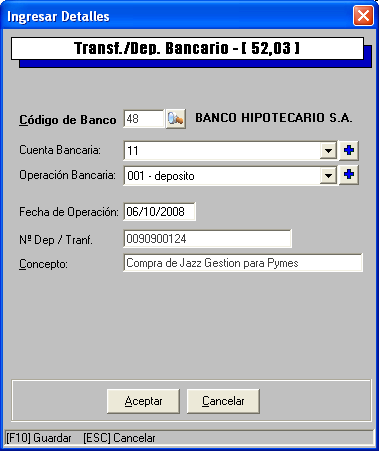Click the Concepto label

[x=43, y=264]
